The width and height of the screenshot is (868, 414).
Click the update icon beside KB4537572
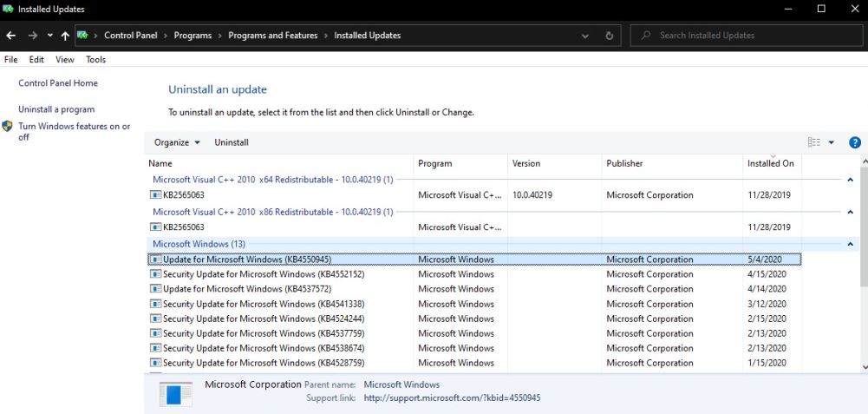[x=155, y=289]
